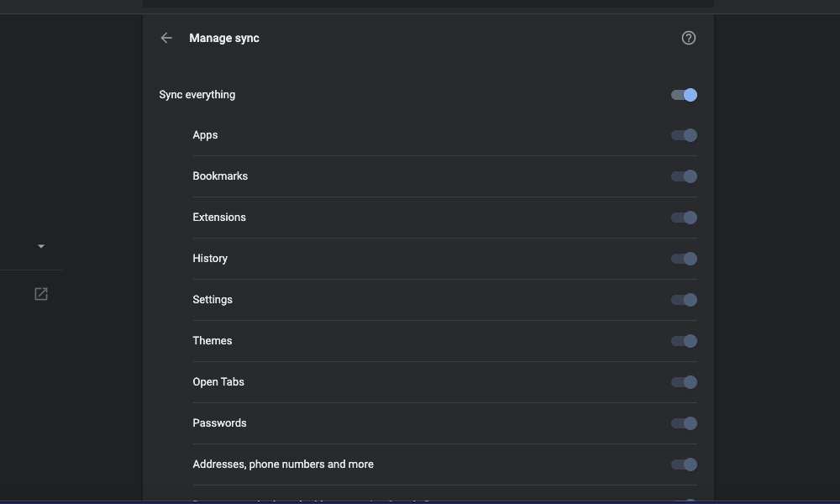Click the Sync everything label text
The image size is (840, 504).
(x=197, y=95)
